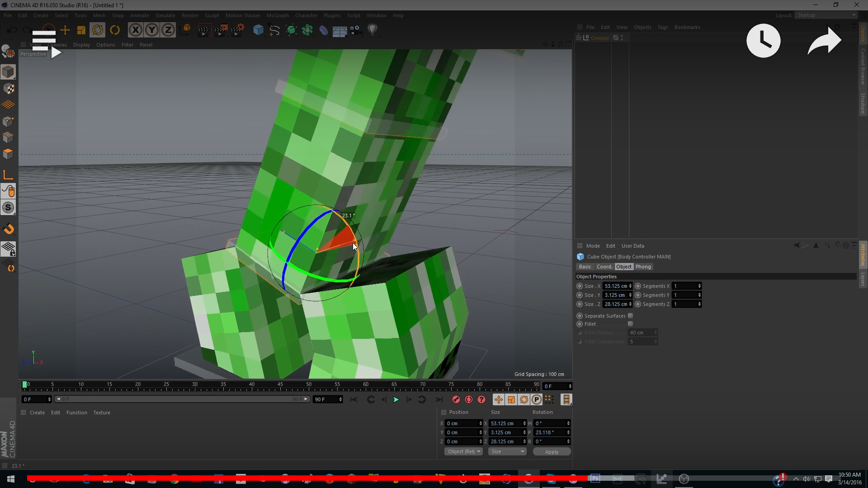Switch to Polygons mode
Screen dimensions: 868x488
coord(8,154)
